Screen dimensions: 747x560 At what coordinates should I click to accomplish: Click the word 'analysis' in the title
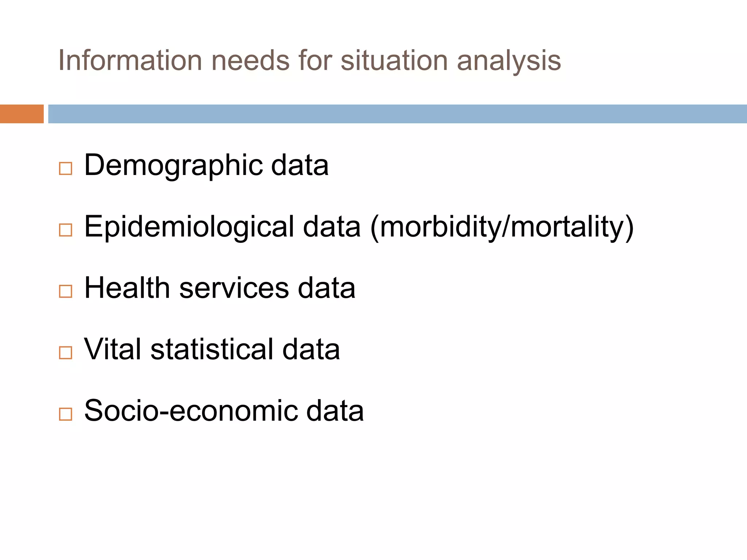coord(509,61)
